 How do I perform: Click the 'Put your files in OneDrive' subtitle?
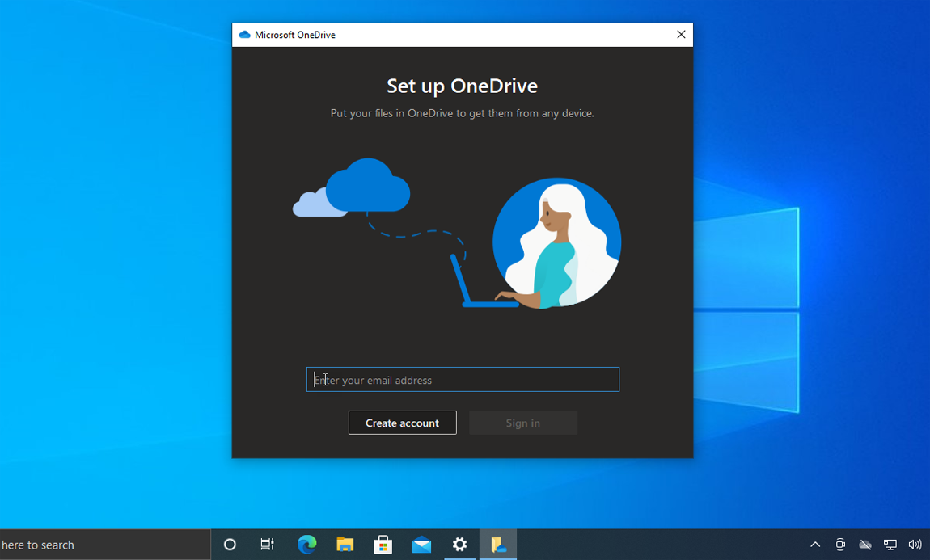point(462,113)
